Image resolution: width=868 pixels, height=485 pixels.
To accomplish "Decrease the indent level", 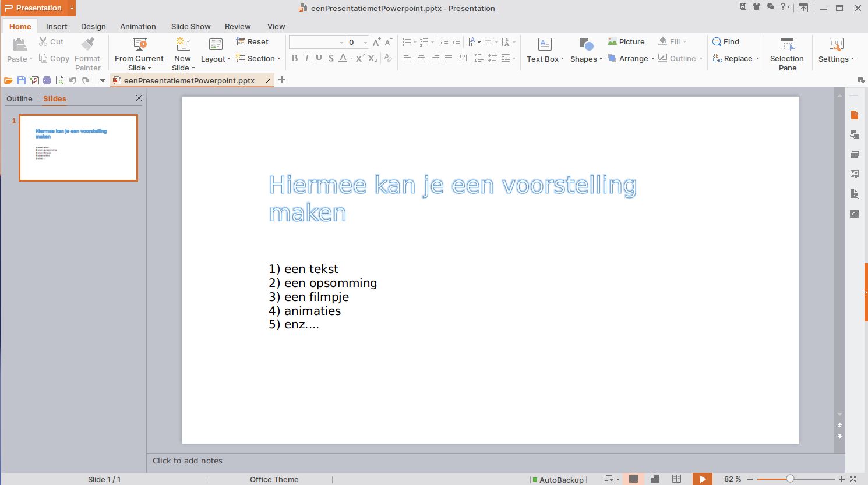I will (444, 42).
